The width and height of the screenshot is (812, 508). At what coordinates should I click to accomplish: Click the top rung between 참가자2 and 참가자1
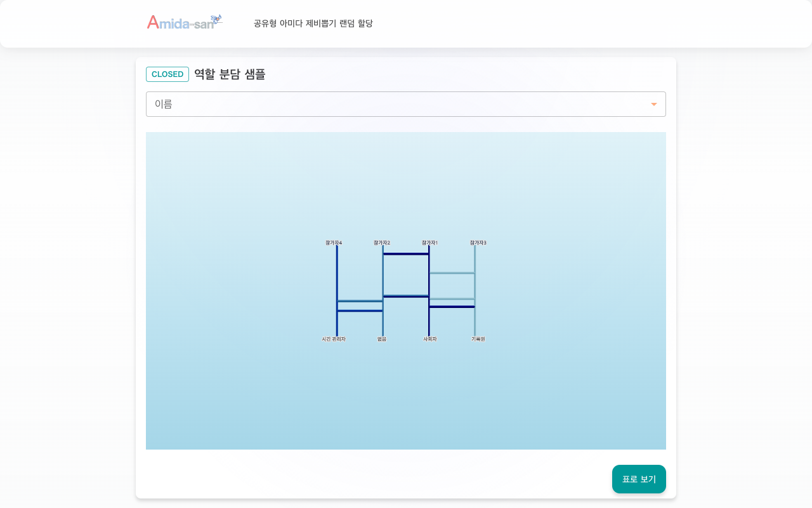[406, 254]
